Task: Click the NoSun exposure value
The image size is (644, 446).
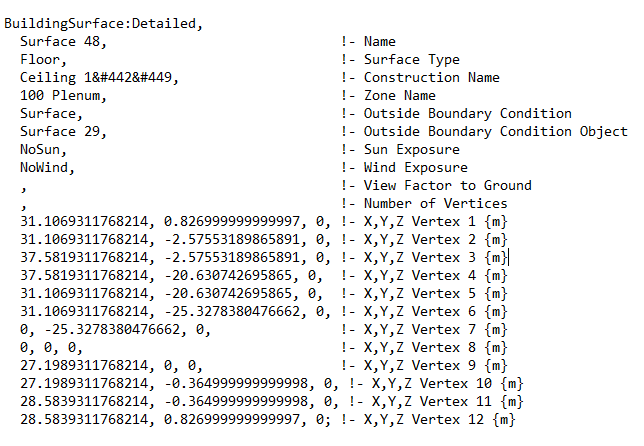Action: [x=43, y=149]
